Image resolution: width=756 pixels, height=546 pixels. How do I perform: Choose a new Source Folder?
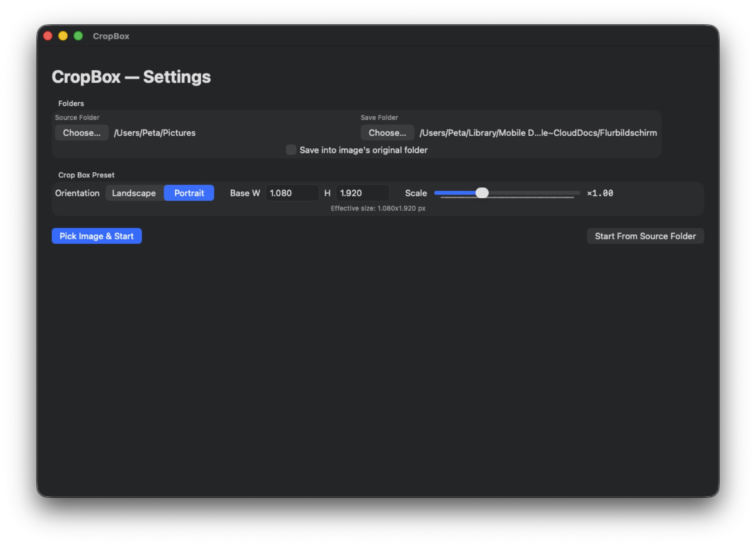[x=82, y=133]
